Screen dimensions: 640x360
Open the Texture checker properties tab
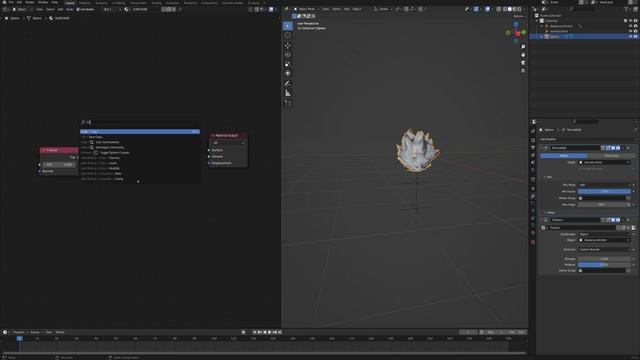(x=533, y=242)
